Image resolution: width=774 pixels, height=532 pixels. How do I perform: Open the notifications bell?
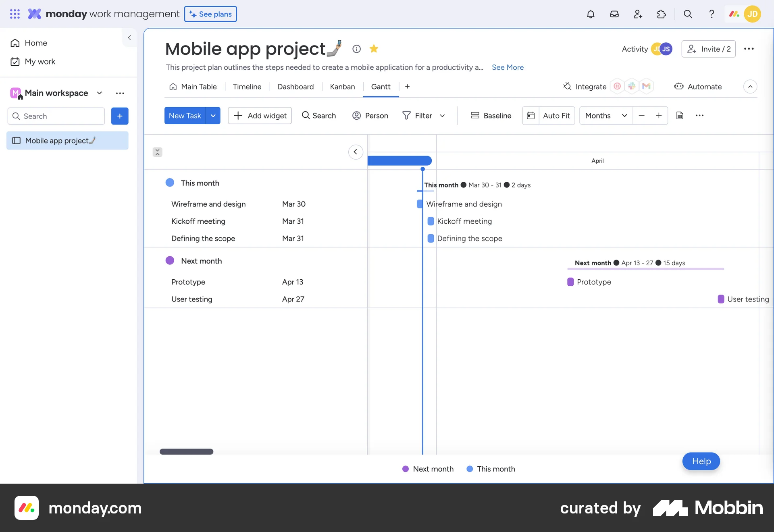tap(591, 14)
